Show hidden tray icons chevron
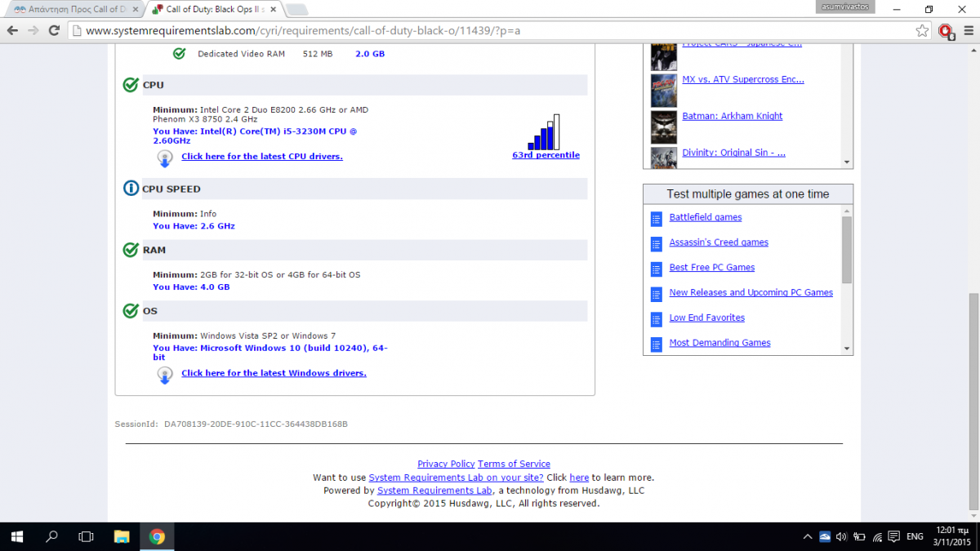The width and height of the screenshot is (980, 551). pyautogui.click(x=808, y=536)
